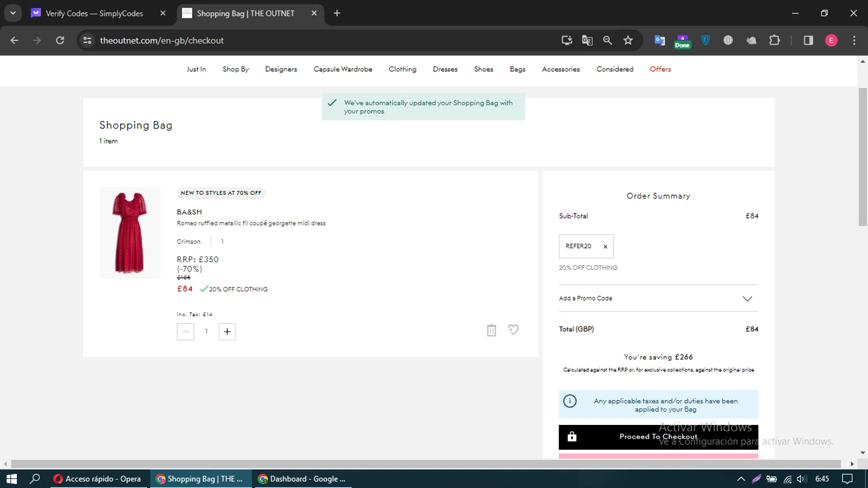This screenshot has height=488, width=868.
Task: Open the Windows notification center
Action: coord(847,479)
